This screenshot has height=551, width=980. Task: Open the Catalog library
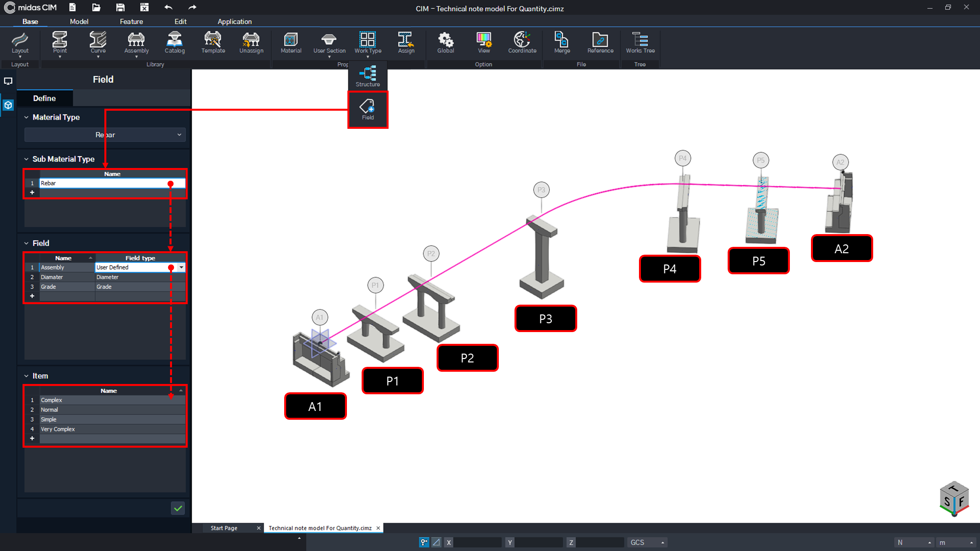174,43
